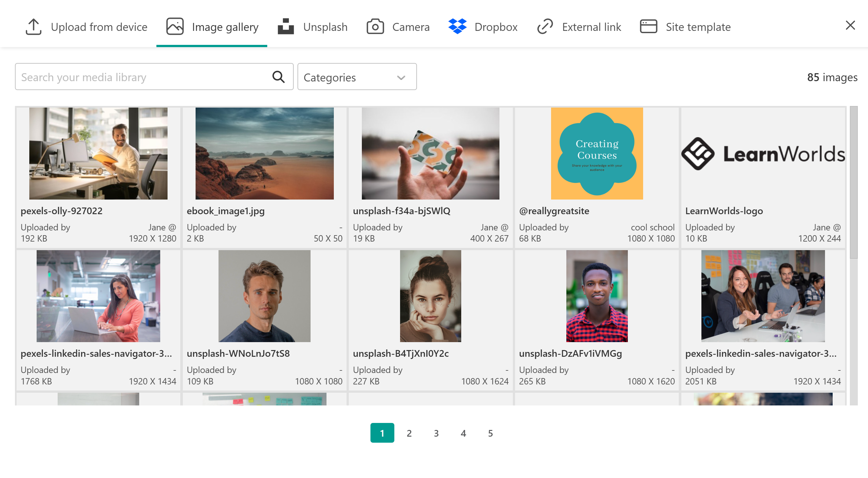Click the Camera icon
This screenshot has height=478, width=868.
tap(375, 27)
